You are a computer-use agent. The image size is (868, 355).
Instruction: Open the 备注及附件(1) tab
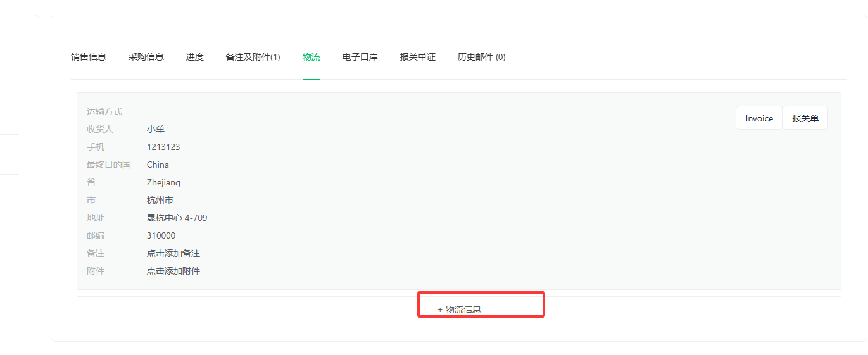click(x=253, y=57)
